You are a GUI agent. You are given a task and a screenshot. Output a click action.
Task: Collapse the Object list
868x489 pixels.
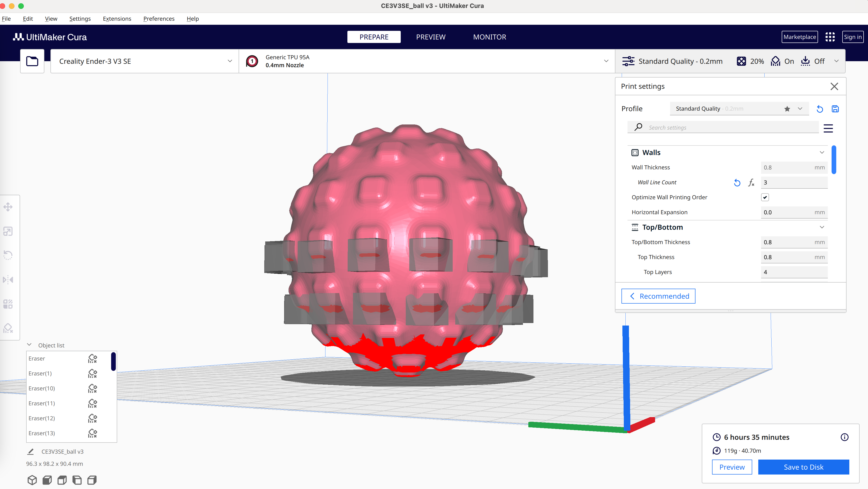click(29, 345)
